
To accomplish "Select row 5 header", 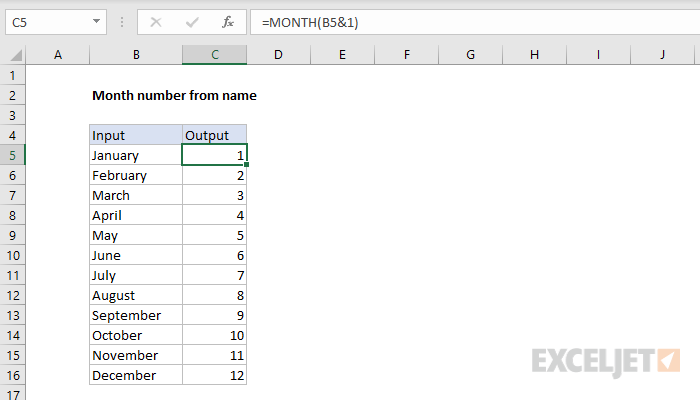I will pos(12,155).
